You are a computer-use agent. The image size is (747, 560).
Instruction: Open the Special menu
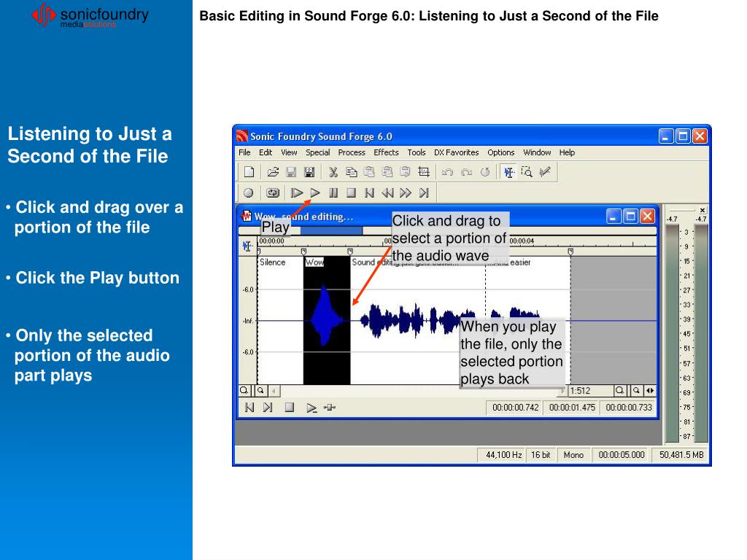[318, 152]
